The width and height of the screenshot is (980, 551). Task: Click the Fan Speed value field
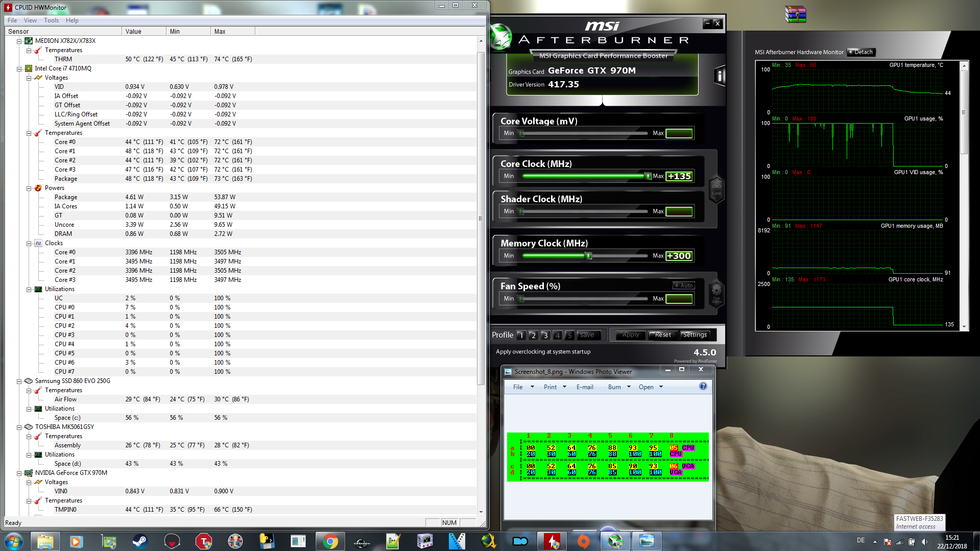point(679,299)
